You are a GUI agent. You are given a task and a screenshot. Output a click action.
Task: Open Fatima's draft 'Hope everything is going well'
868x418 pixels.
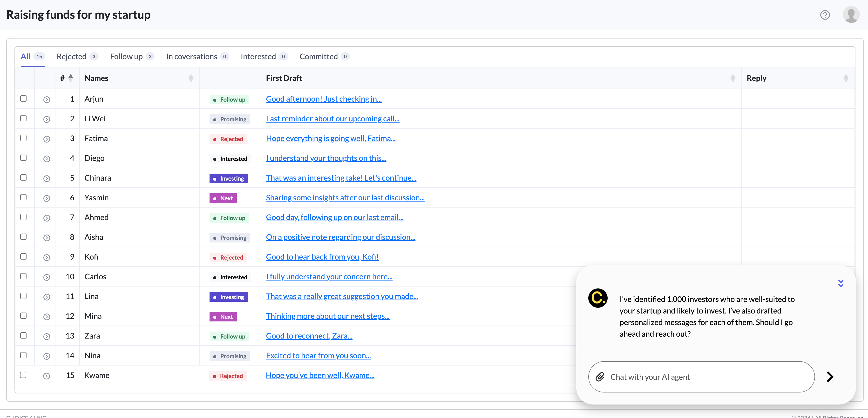coord(331,138)
